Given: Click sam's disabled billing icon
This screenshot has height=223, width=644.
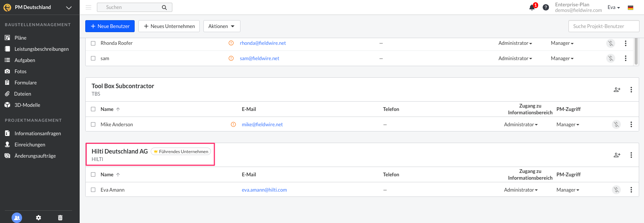Looking at the screenshot, I should (x=611, y=58).
